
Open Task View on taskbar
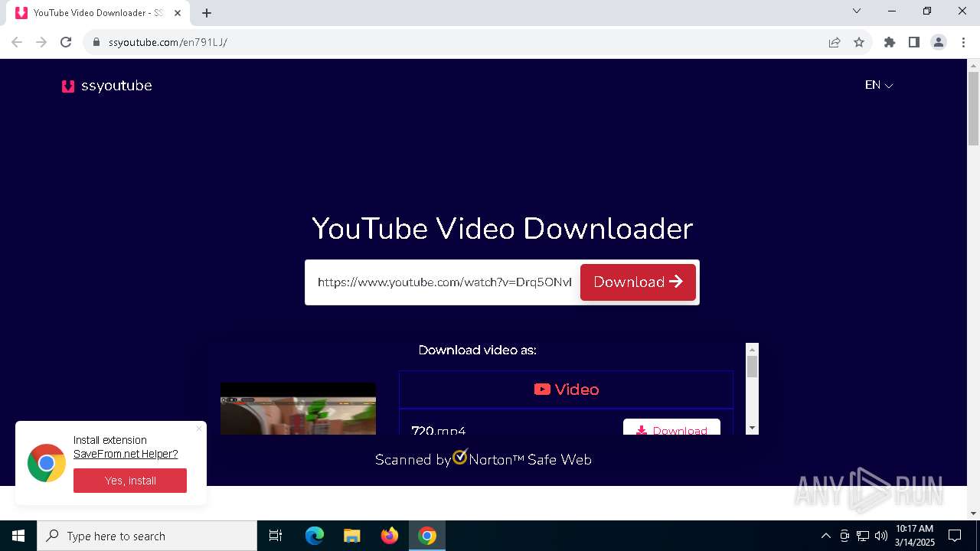coord(276,536)
